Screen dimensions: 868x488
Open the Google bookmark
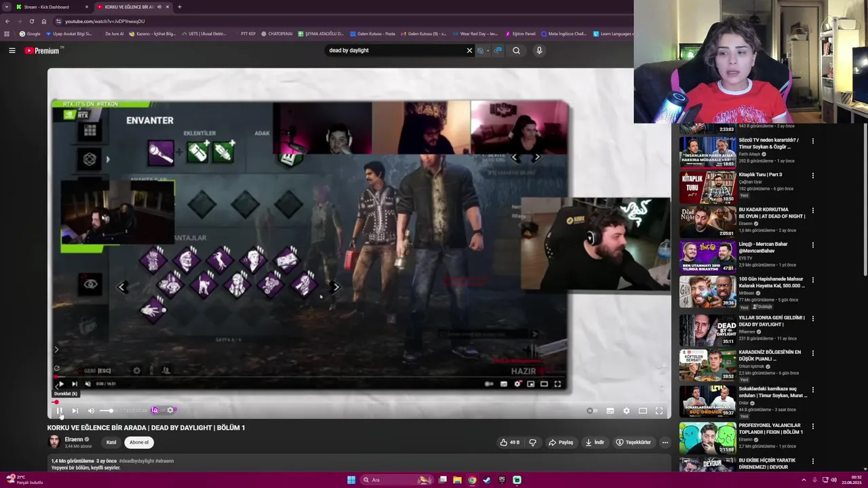pyautogui.click(x=30, y=34)
